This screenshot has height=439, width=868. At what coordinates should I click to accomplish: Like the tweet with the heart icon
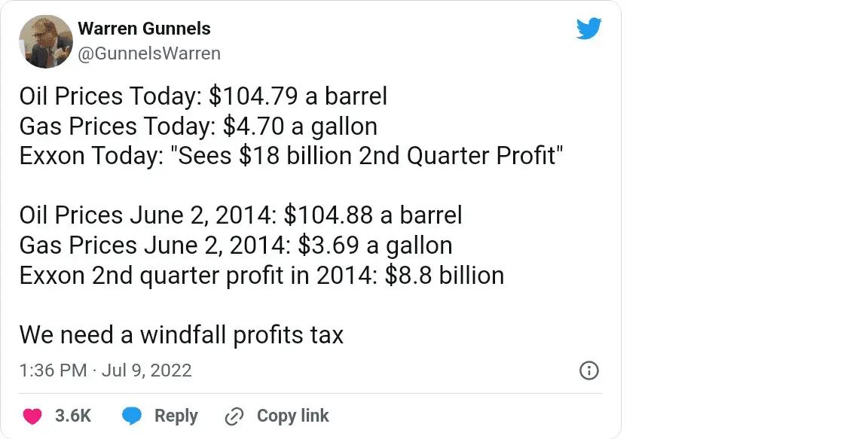pyautogui.click(x=32, y=416)
